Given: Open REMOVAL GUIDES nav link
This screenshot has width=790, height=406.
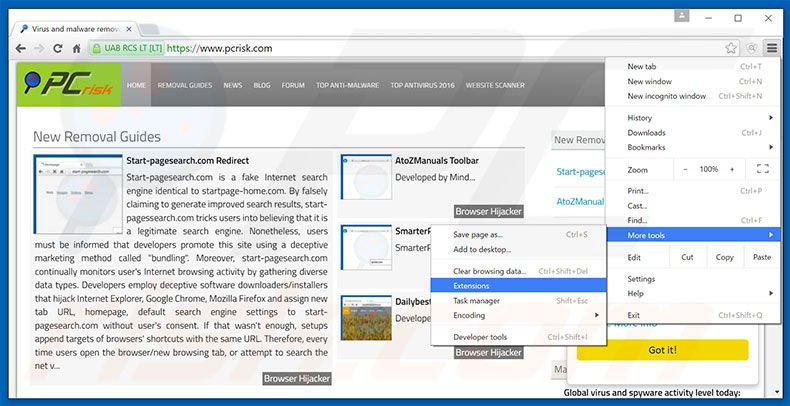Looking at the screenshot, I should point(185,85).
